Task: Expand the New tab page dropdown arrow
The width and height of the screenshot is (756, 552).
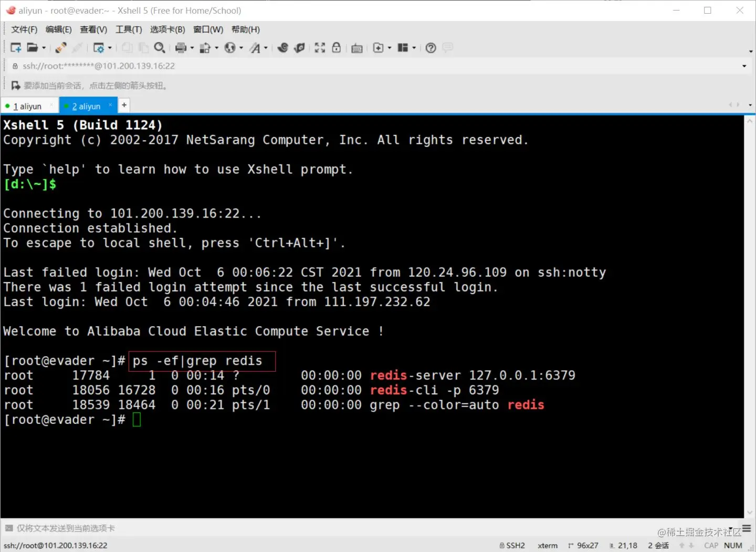Action: pos(390,48)
